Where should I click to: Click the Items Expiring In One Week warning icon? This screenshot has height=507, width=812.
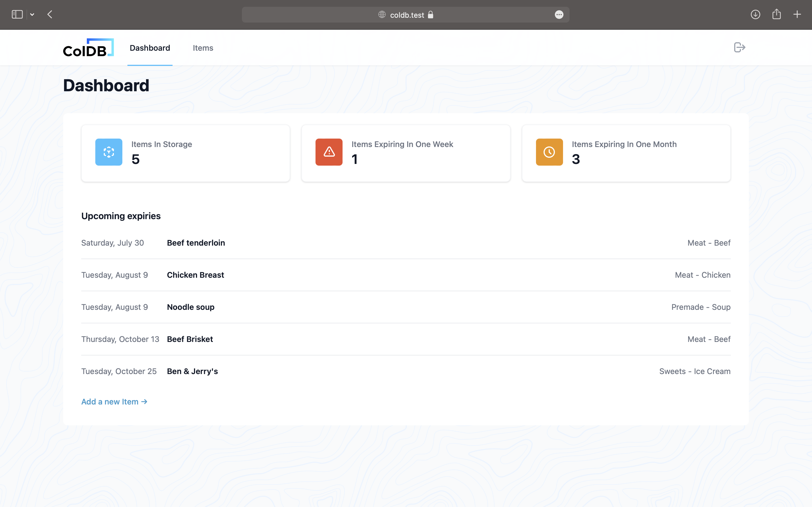click(328, 152)
